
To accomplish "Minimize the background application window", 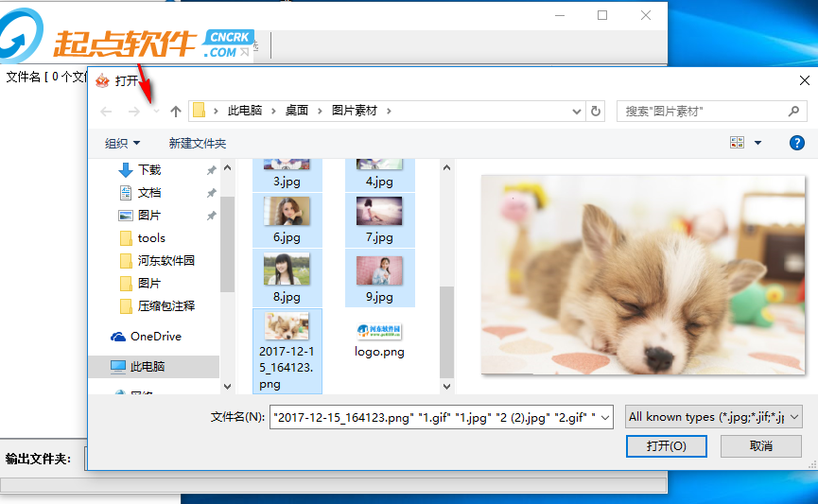I will click(x=560, y=16).
